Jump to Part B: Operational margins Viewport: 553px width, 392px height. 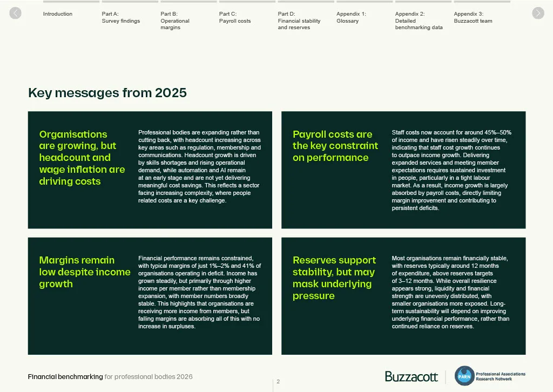(x=175, y=21)
